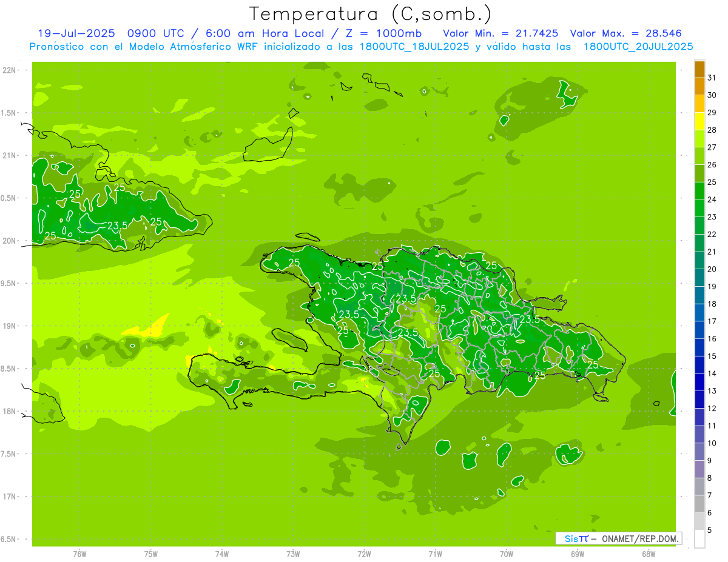Click the '70W' longitude axis label
Viewport: 728px width, 562px height.
[x=507, y=554]
